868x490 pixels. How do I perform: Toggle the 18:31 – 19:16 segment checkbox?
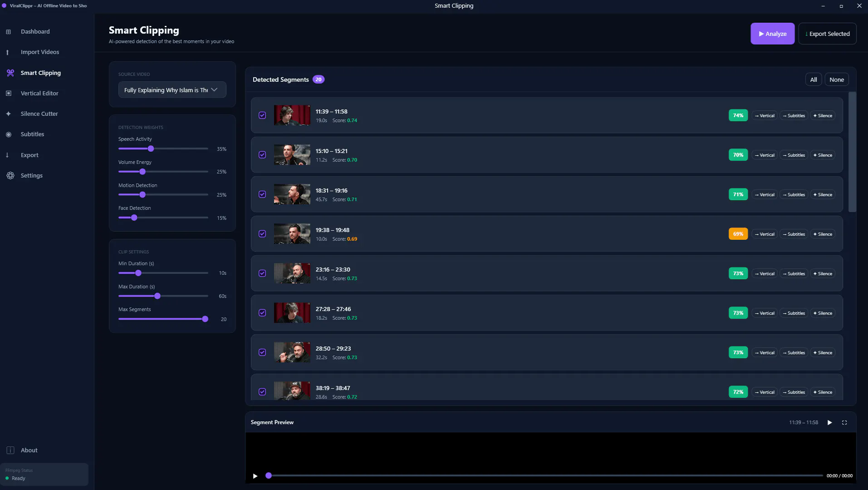(262, 194)
